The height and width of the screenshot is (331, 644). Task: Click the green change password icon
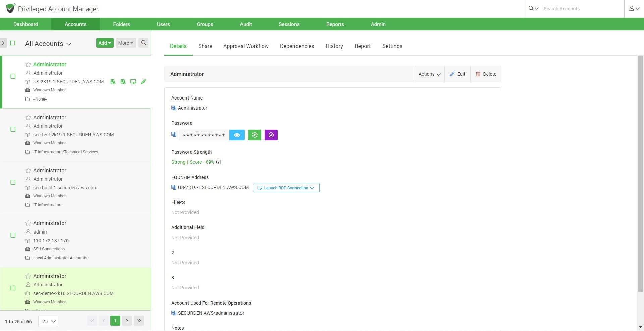click(x=255, y=135)
